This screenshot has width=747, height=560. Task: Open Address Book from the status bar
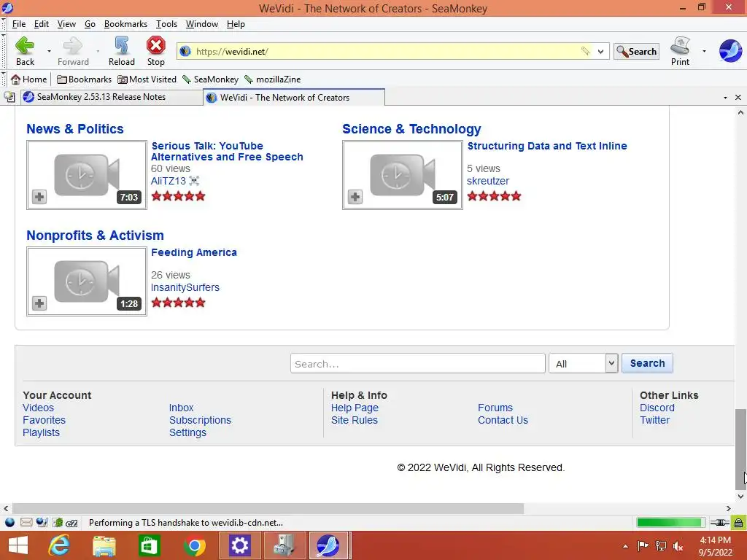(x=57, y=522)
